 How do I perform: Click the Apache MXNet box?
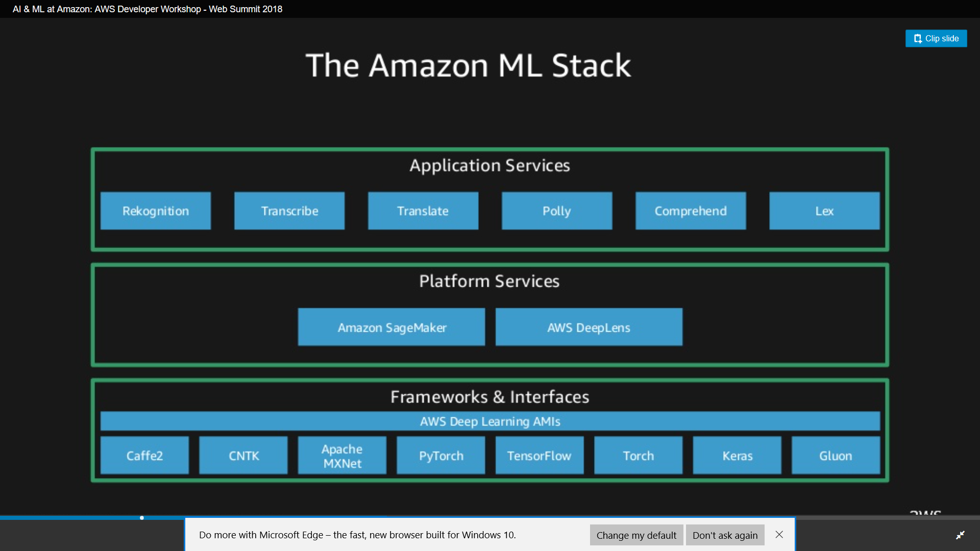coord(342,456)
